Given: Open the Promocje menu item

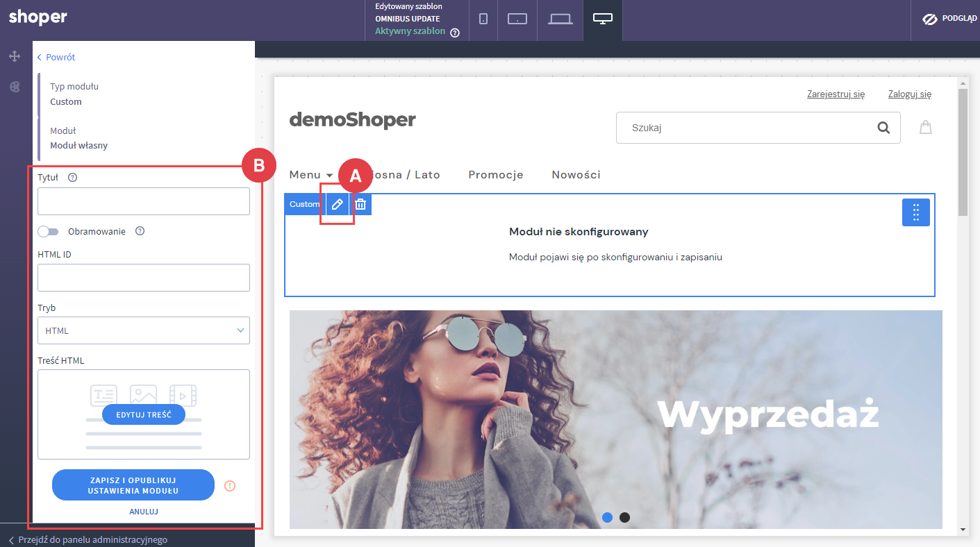Looking at the screenshot, I should click(495, 175).
